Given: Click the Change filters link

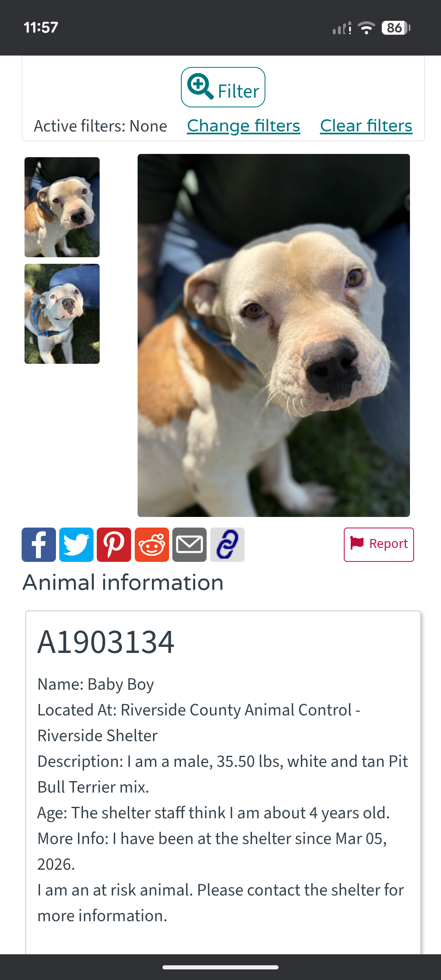Looking at the screenshot, I should [x=243, y=126].
